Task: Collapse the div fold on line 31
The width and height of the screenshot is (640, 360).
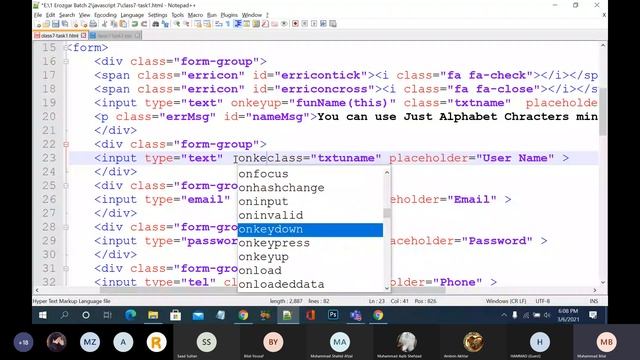Action: tap(66, 268)
